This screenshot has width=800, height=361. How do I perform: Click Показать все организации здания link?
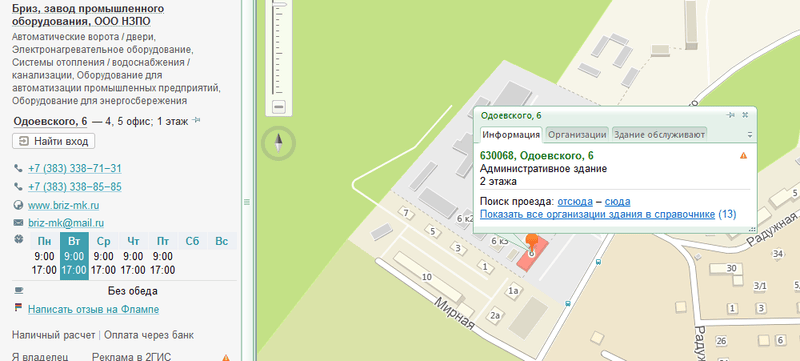[597, 215]
